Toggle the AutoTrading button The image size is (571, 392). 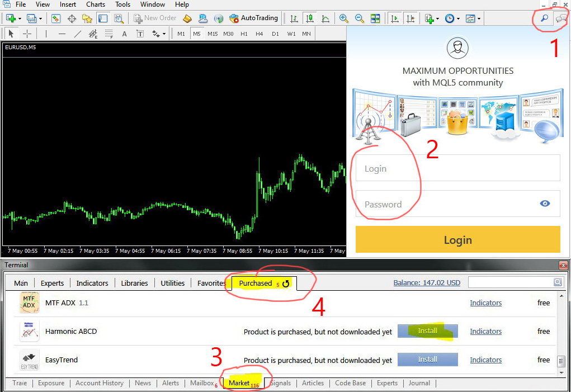(253, 18)
